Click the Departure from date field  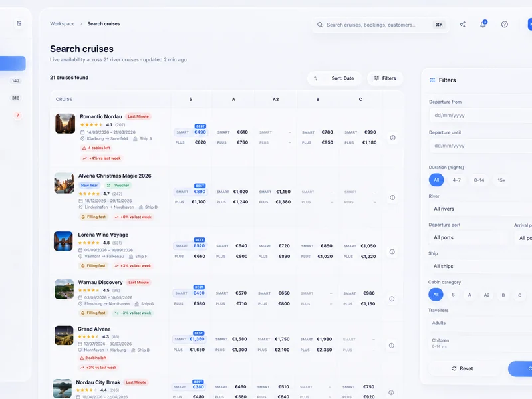(480, 115)
